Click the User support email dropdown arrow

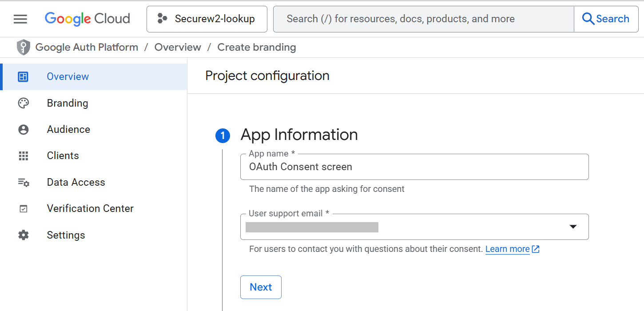click(x=573, y=227)
